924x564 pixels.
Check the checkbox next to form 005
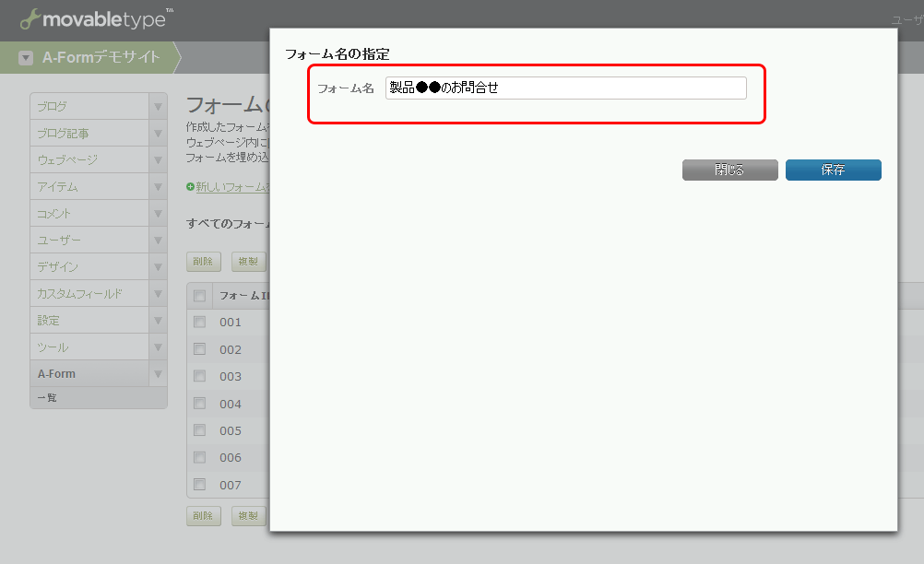199,430
